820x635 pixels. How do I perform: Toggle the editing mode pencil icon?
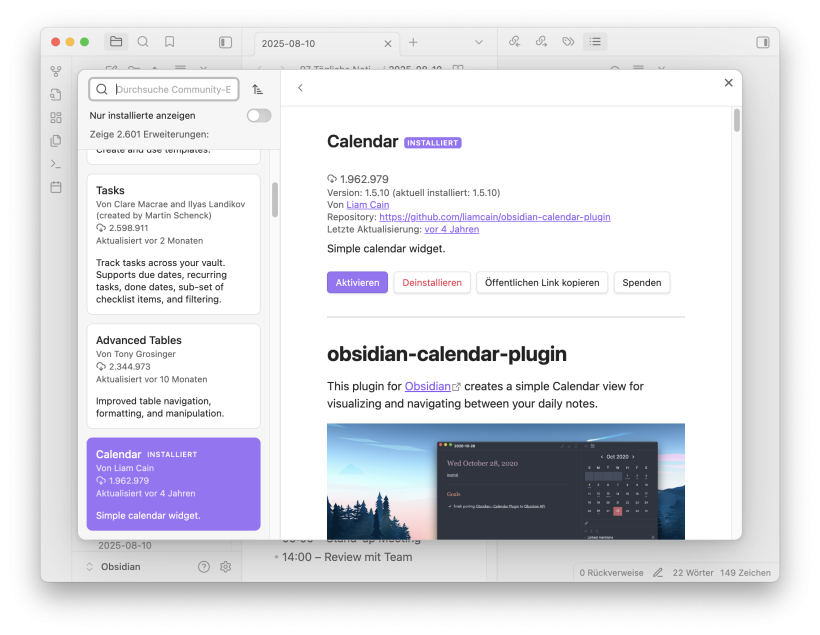658,573
